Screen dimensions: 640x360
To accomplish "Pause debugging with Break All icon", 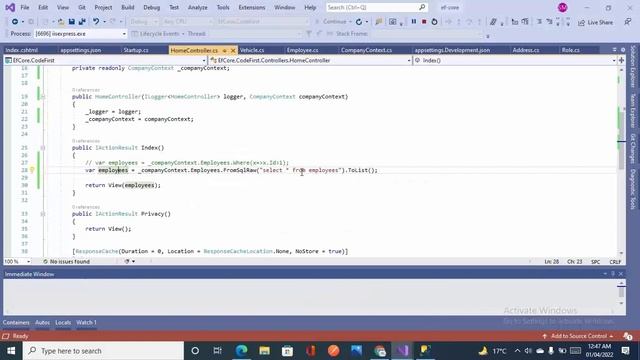I will [413, 22].
